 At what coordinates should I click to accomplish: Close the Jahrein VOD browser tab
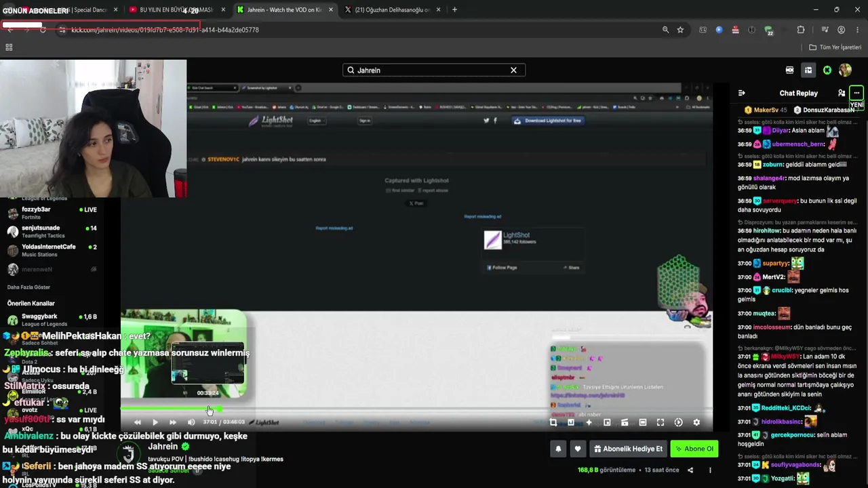[331, 10]
